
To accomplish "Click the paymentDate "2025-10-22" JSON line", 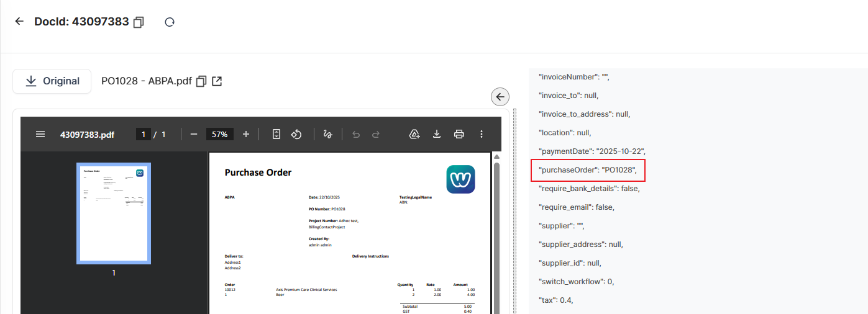I will coord(592,151).
